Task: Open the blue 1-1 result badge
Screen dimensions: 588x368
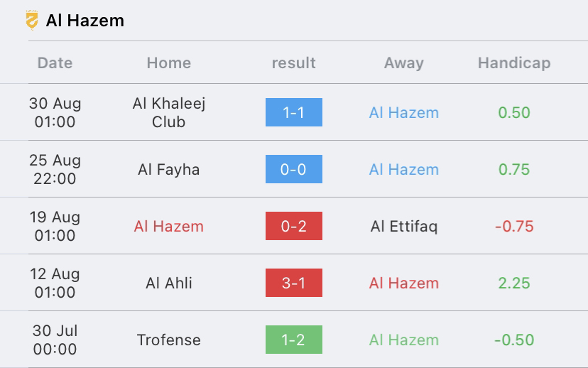Action: coord(293,112)
